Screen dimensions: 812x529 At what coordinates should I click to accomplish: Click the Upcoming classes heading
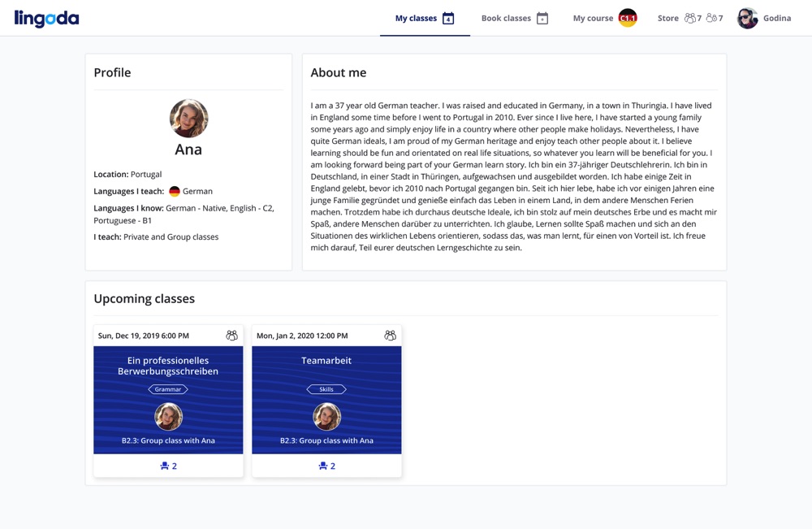[x=144, y=298]
